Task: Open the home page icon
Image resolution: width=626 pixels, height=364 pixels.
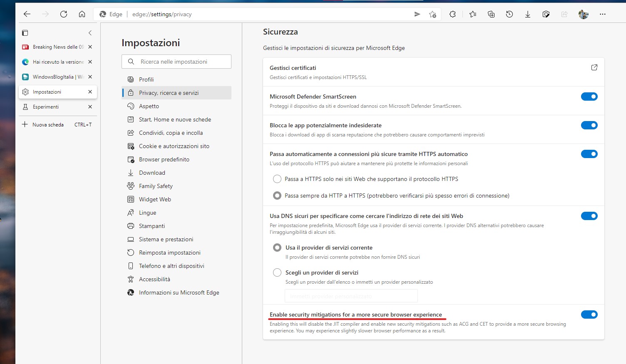Action: [82, 14]
